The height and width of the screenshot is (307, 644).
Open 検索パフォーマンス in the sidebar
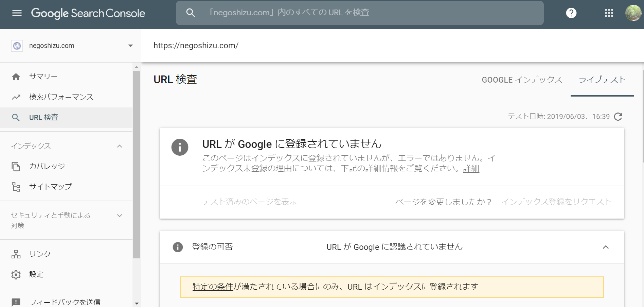[x=66, y=97]
